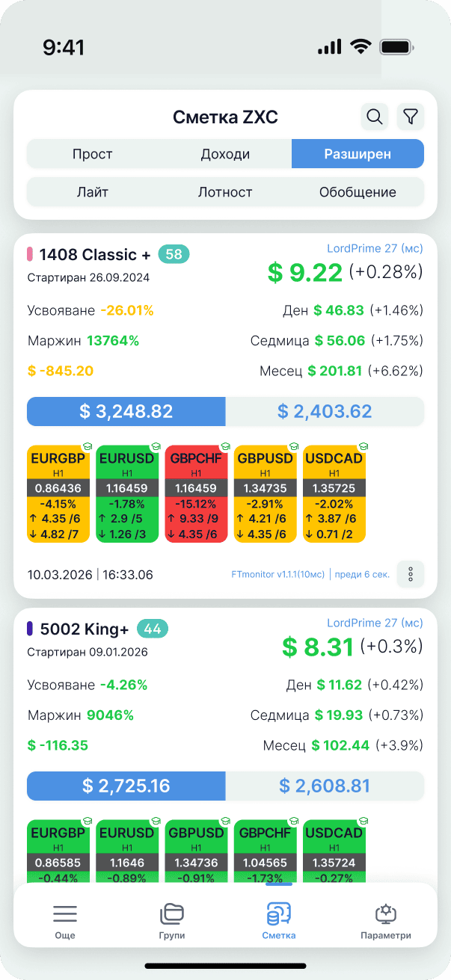
Task: Open the filter funnel icon
Action: [411, 117]
